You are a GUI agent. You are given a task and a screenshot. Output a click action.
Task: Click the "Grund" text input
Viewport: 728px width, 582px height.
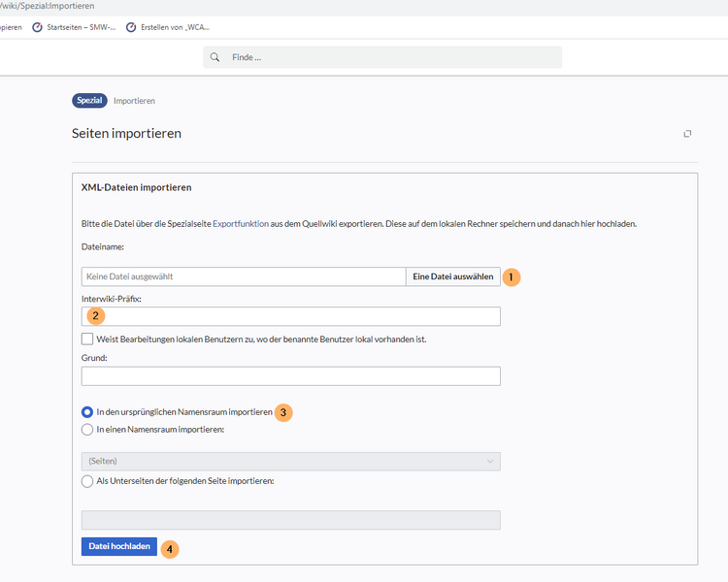tap(290, 376)
